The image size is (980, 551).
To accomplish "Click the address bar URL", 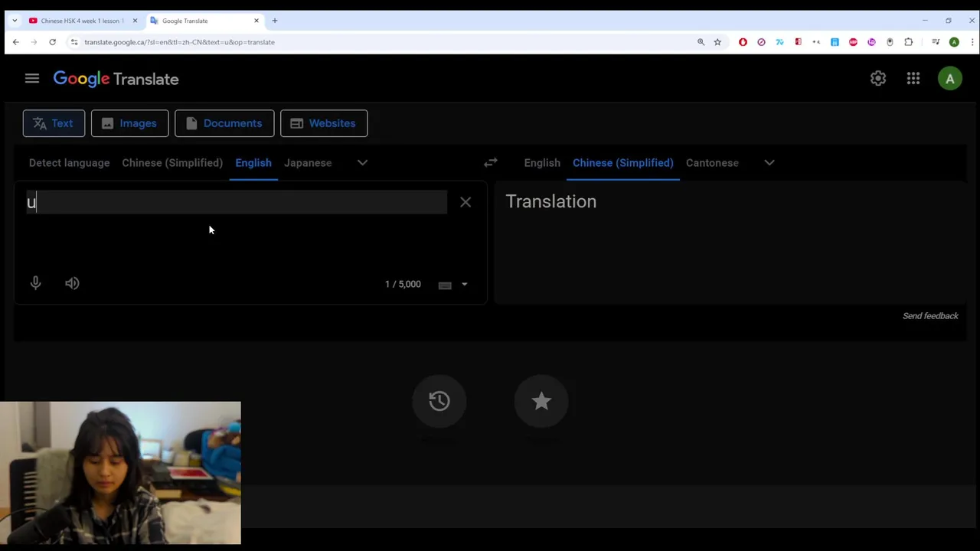I will [179, 42].
